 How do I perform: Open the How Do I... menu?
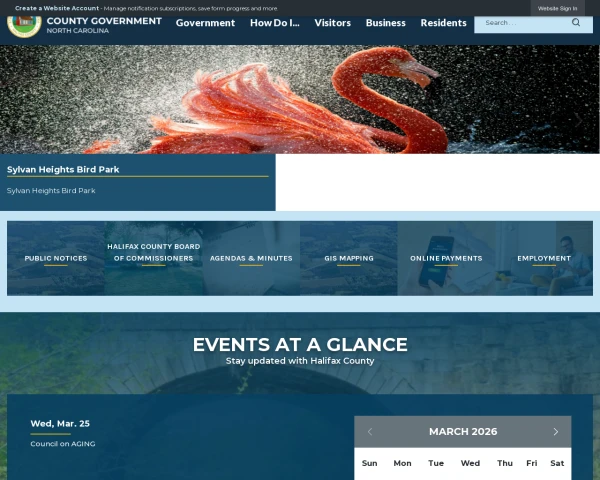274,23
